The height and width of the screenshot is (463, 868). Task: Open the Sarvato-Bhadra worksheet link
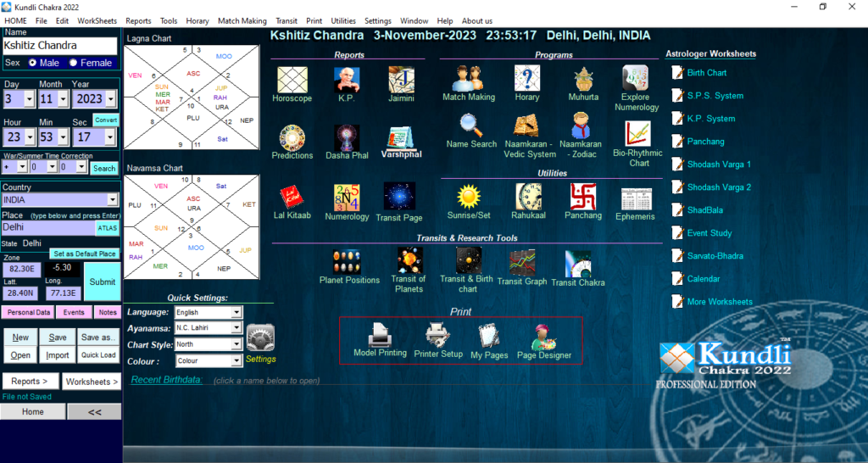(x=715, y=256)
